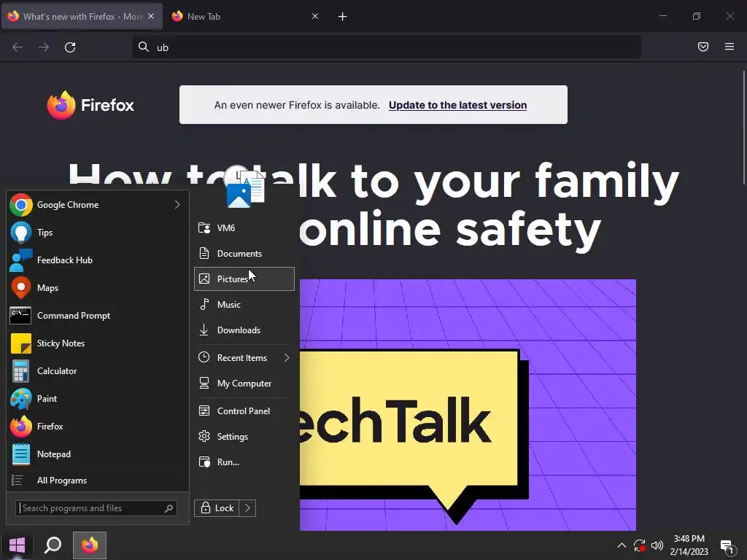747x560 pixels.
Task: Reload the current page
Action: [x=70, y=47]
